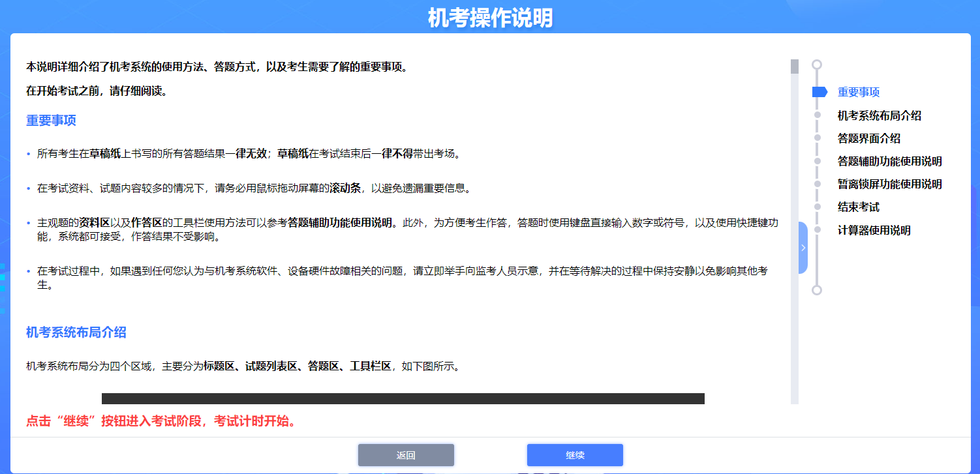Open 答题界面介绍 from the navigation list
Image resolution: width=980 pixels, height=474 pixels.
tap(868, 138)
